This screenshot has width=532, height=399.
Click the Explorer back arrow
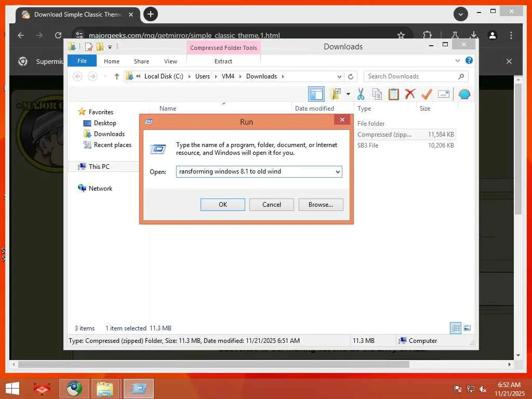[78, 76]
